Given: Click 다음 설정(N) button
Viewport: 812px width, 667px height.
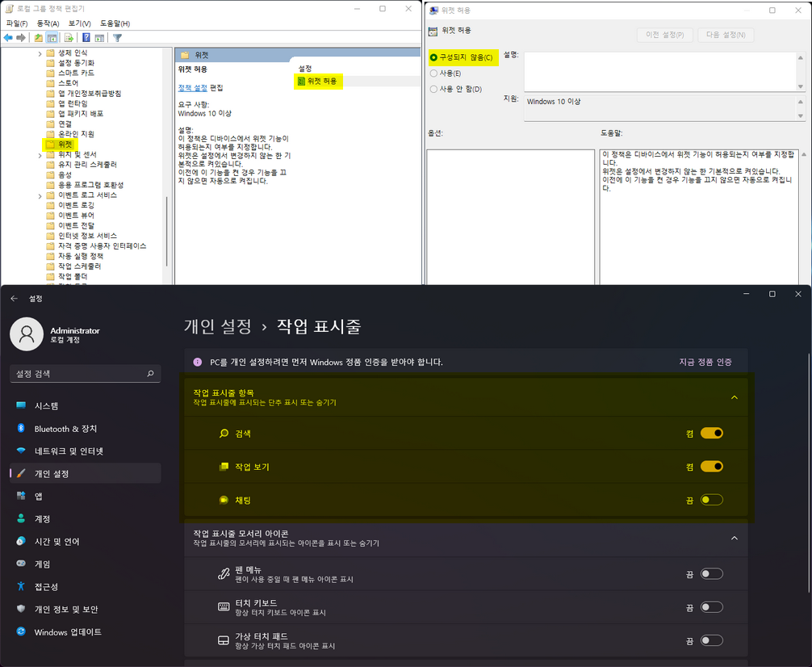Looking at the screenshot, I should click(726, 35).
